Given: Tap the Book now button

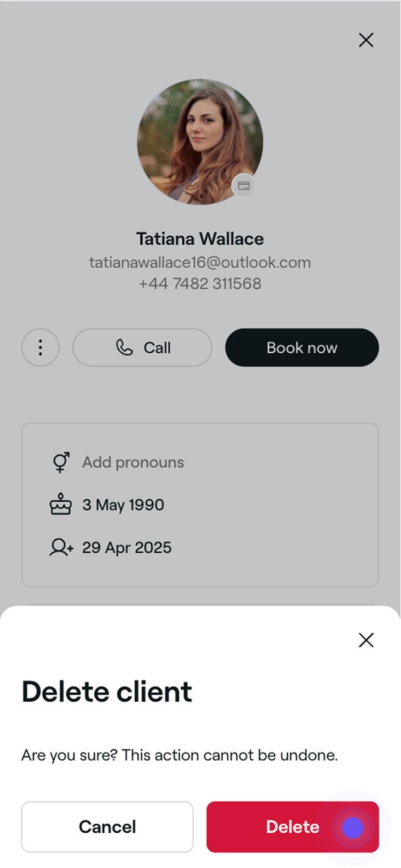Looking at the screenshot, I should 302,347.
